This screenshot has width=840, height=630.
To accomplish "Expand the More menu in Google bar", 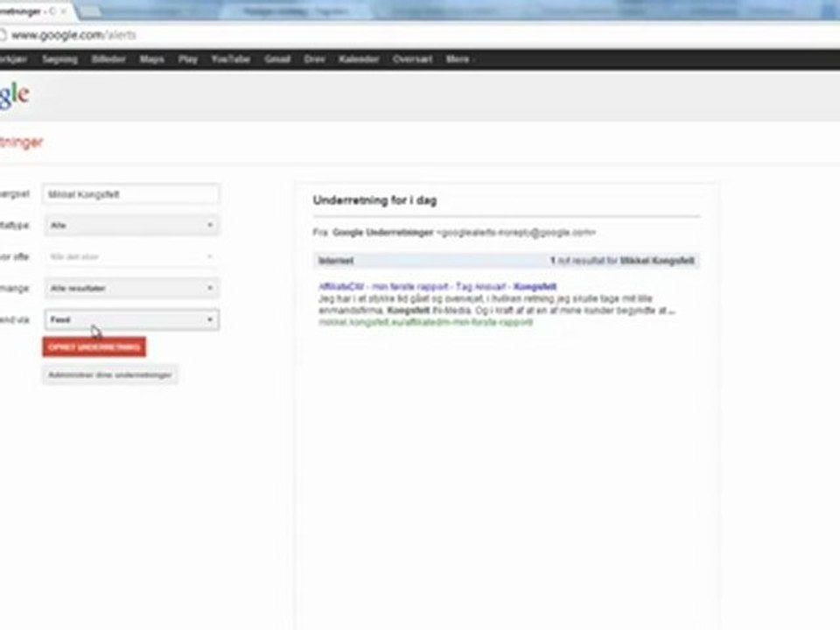I will (459, 59).
